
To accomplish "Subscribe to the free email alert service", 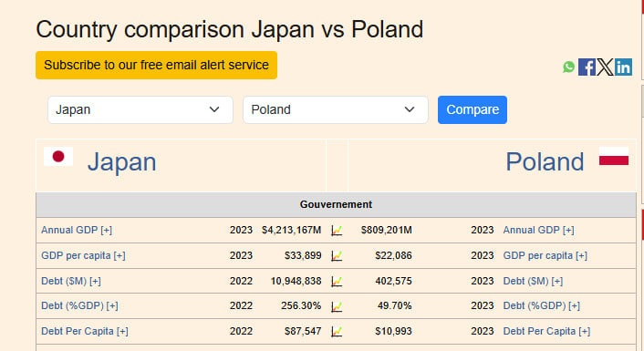I will (x=157, y=65).
